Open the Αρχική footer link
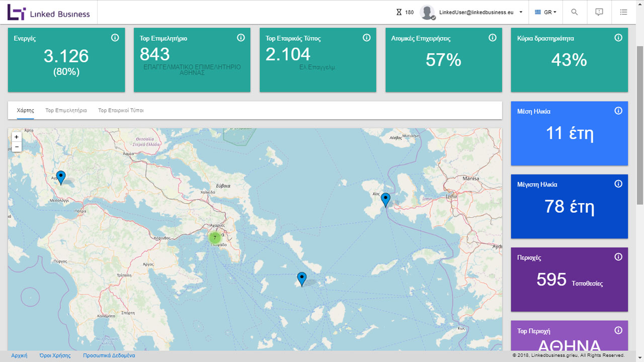 (19, 355)
